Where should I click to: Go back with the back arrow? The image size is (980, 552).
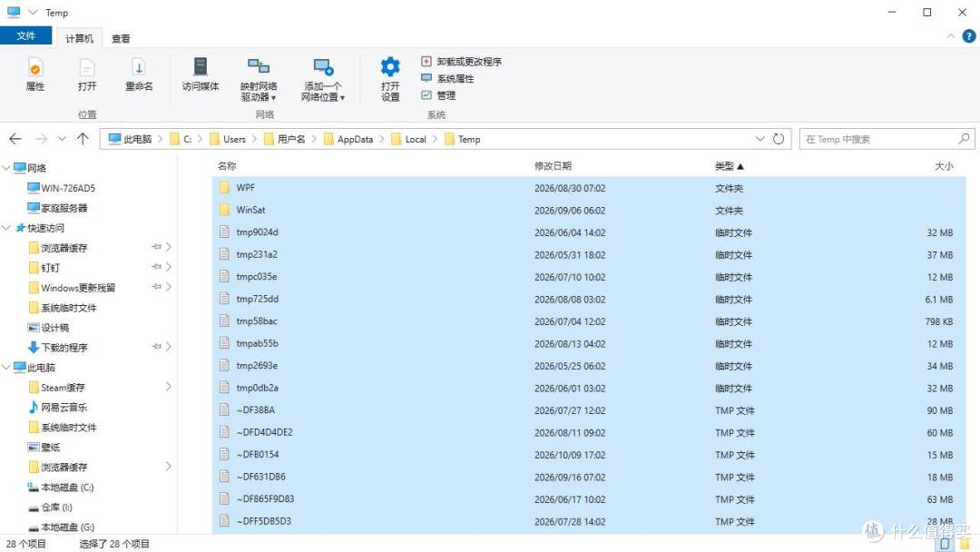pos(15,139)
